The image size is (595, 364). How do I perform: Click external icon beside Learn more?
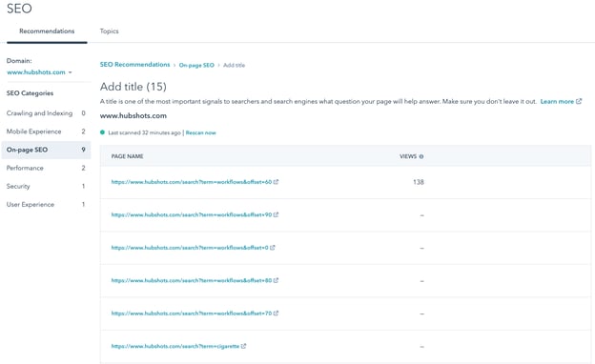pos(579,101)
